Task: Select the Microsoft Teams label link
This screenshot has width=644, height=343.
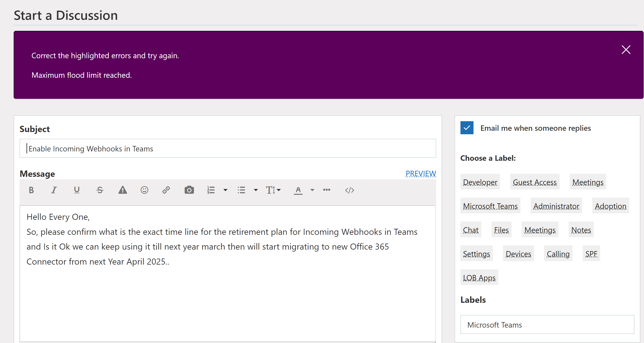Action: click(490, 206)
